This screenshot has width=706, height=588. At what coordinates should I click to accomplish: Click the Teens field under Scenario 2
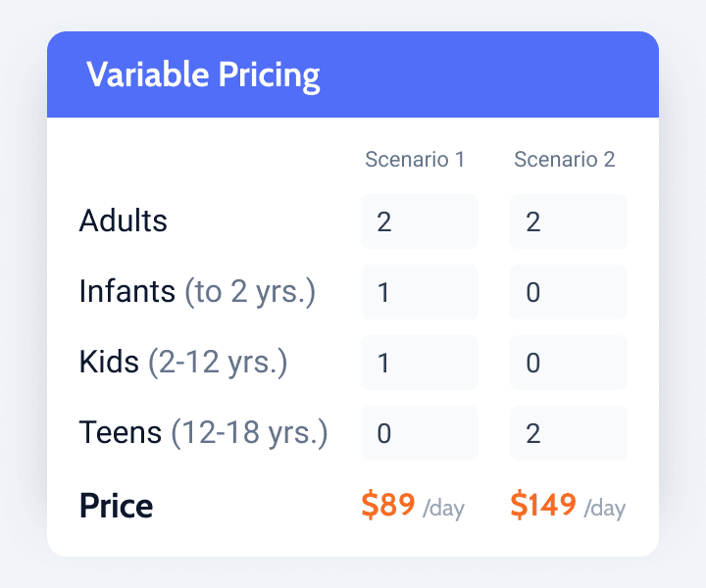568,433
